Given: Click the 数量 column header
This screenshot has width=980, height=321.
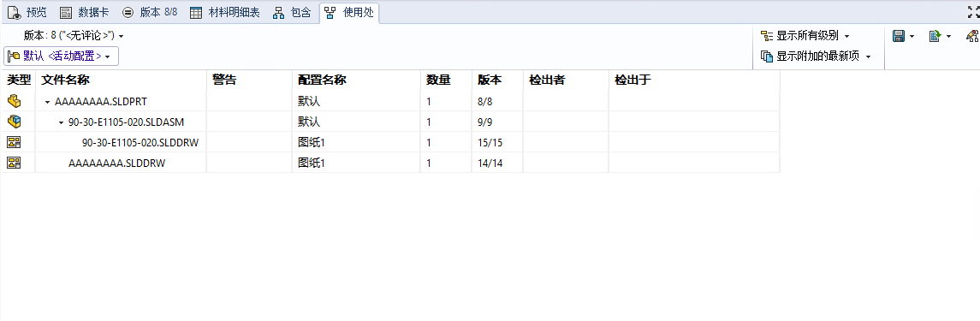Looking at the screenshot, I should click(446, 80).
